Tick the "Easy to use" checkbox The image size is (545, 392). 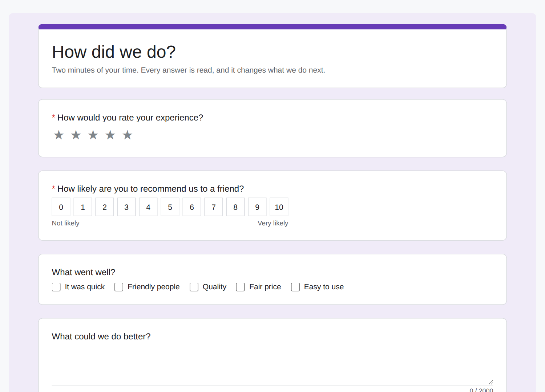click(x=295, y=287)
